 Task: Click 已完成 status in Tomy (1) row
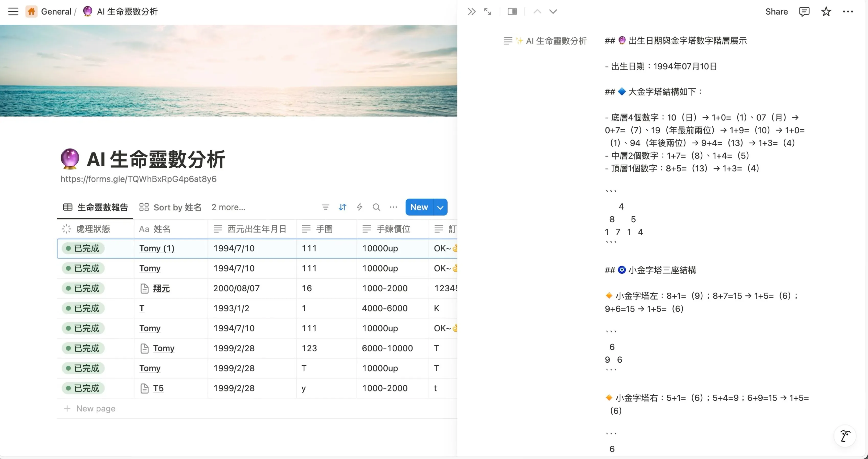83,248
